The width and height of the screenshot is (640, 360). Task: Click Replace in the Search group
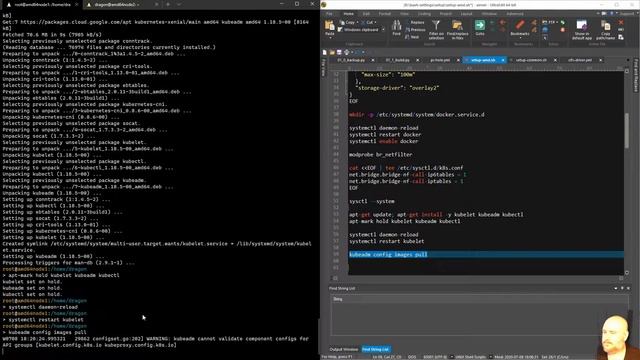(415, 23)
